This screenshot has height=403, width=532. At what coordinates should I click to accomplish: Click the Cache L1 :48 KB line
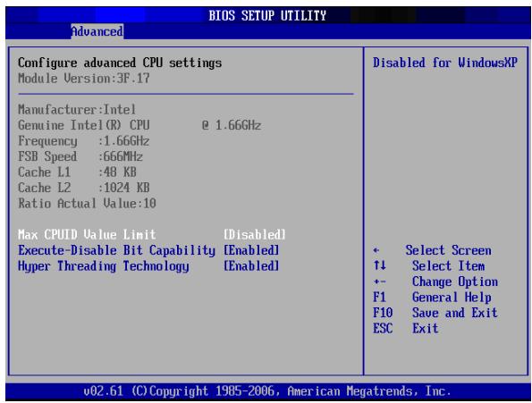tap(77, 172)
